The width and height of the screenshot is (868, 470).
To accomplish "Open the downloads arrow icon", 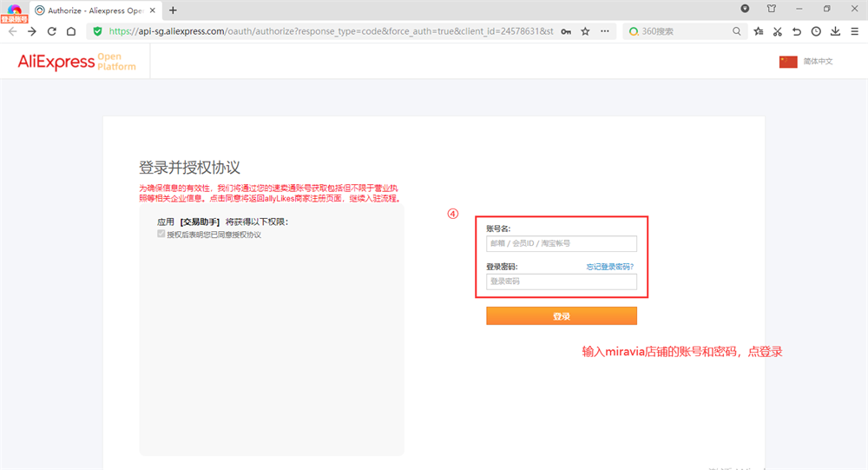I will tap(835, 31).
